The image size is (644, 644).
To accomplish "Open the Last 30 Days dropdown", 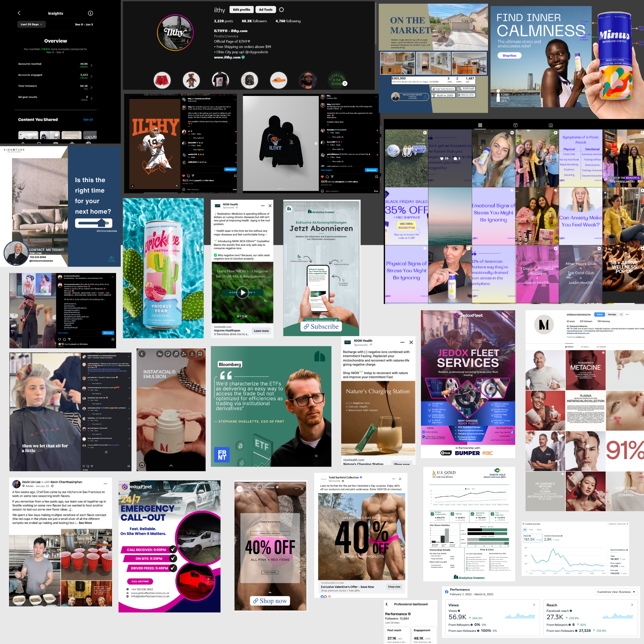I will (x=32, y=24).
